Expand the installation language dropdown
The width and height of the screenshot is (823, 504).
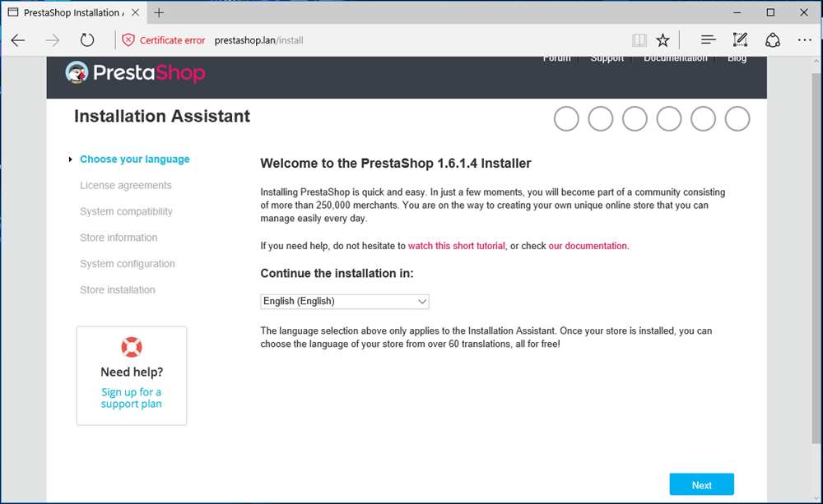pos(345,302)
